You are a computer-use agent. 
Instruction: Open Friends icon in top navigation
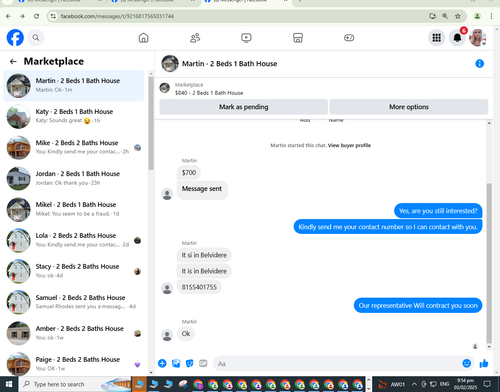coord(195,38)
